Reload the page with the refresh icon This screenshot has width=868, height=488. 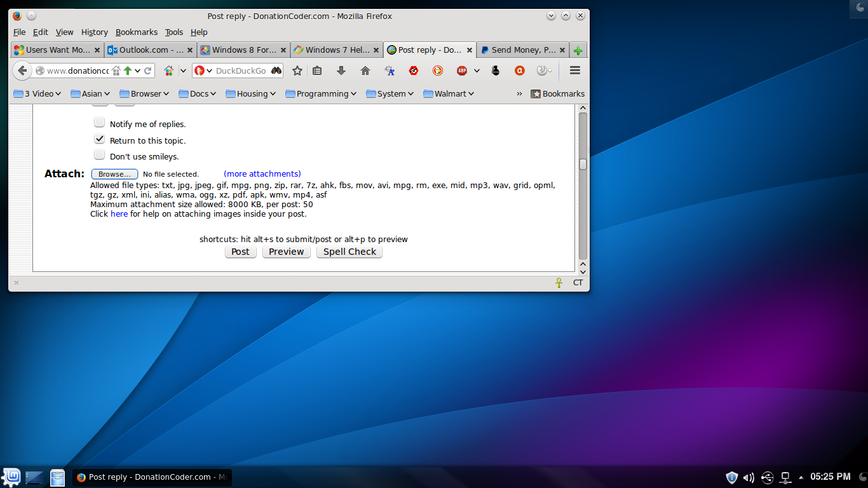[x=148, y=71]
